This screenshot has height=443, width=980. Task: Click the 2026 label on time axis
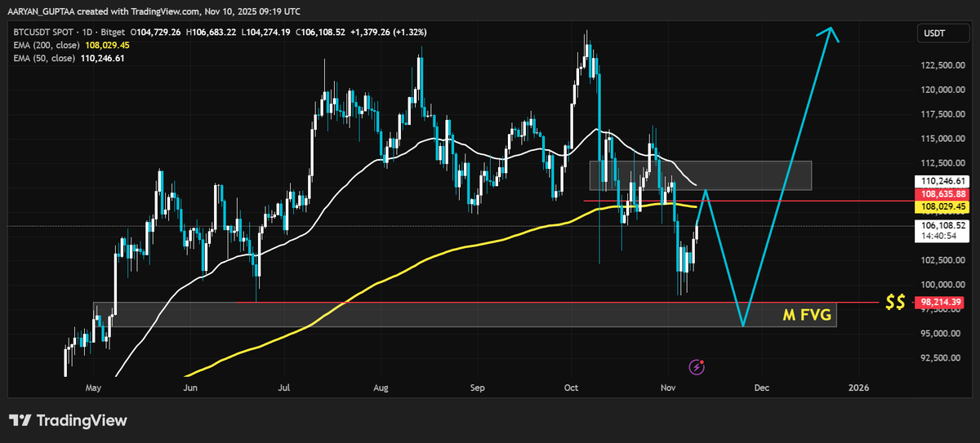click(858, 388)
